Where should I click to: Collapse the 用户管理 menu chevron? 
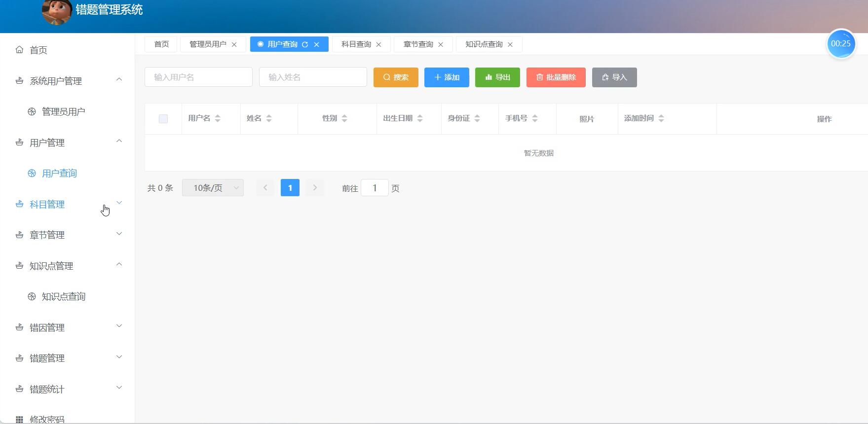pyautogui.click(x=119, y=141)
